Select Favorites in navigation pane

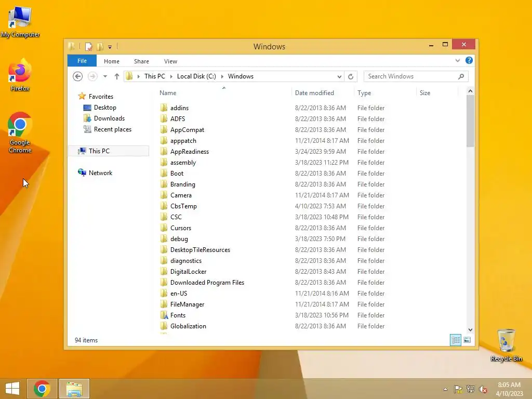point(96,96)
